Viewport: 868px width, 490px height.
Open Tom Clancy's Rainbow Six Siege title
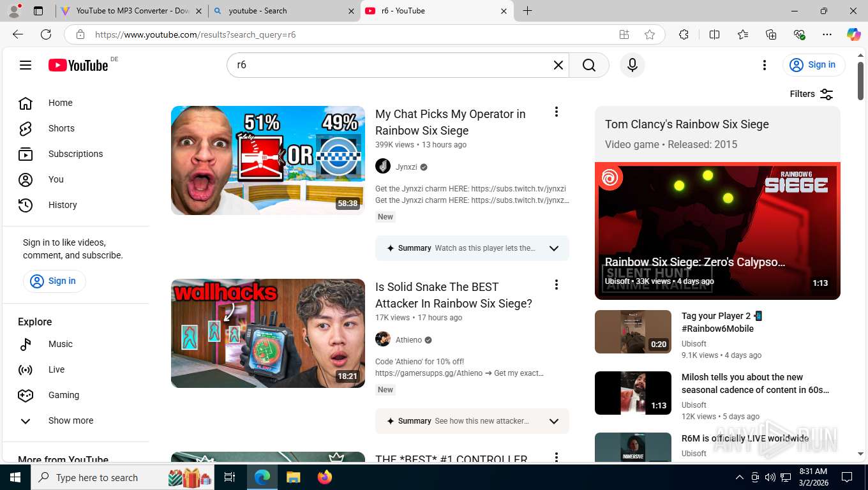[x=687, y=124]
